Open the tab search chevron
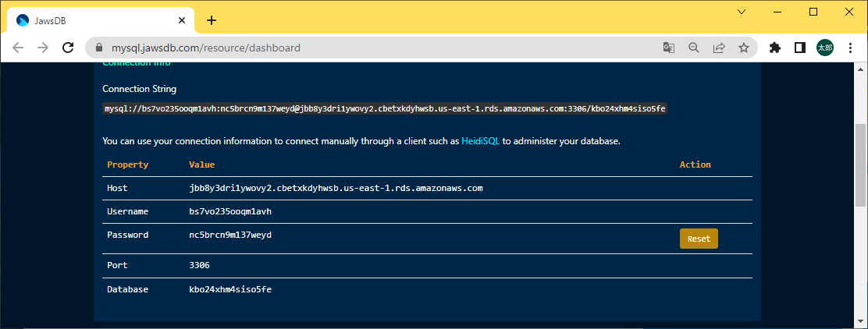 742,12
